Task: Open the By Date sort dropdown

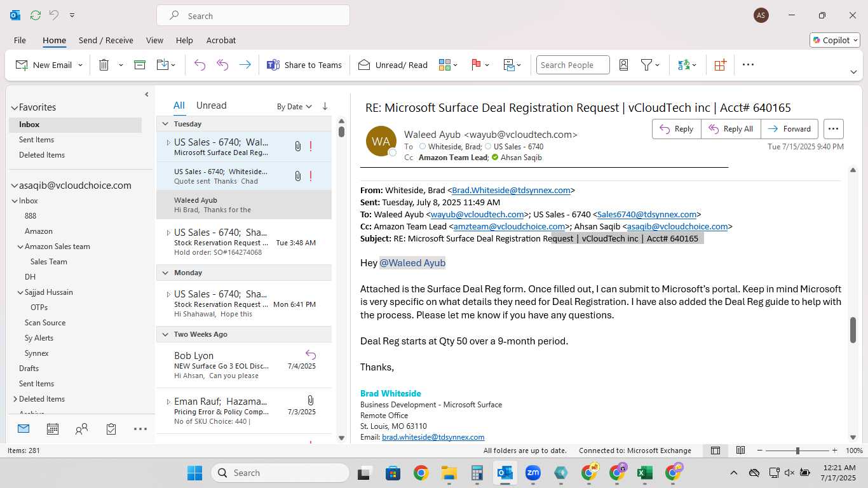Action: pyautogui.click(x=294, y=107)
